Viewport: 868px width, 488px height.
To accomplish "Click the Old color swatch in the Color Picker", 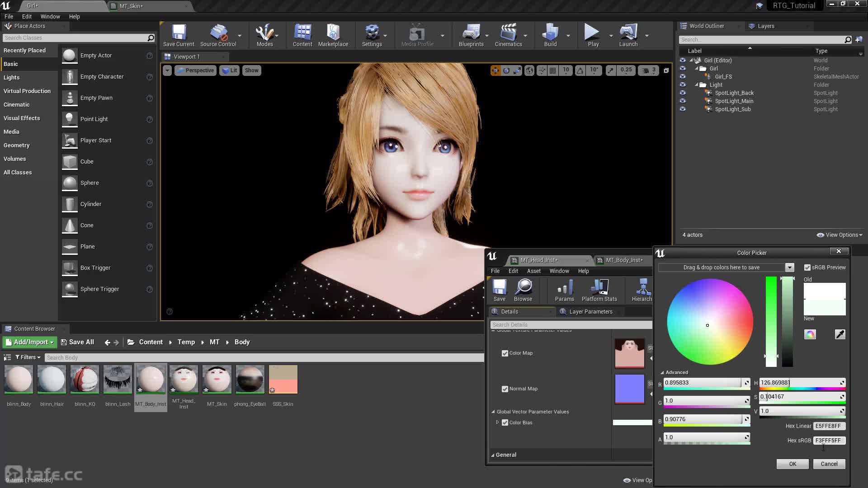I will (824, 291).
